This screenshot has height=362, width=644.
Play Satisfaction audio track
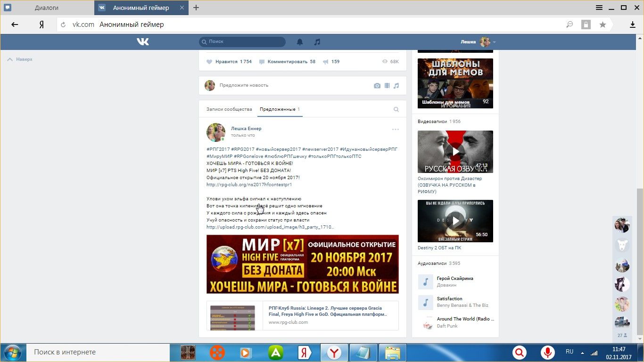(425, 302)
